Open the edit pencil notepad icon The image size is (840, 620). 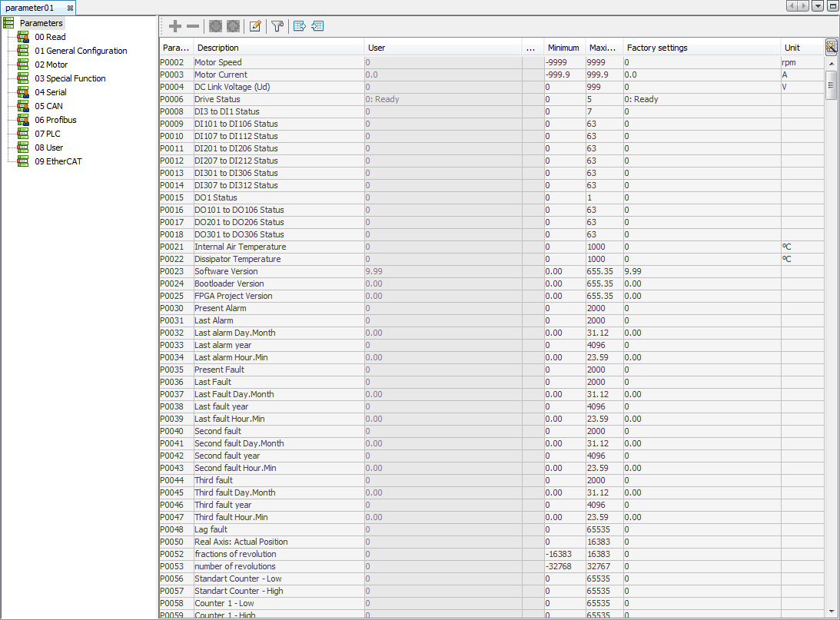[255, 26]
